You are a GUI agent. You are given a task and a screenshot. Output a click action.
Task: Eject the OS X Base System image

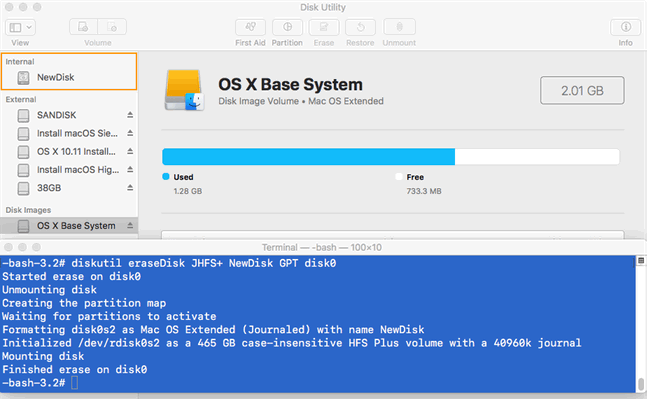point(130,225)
